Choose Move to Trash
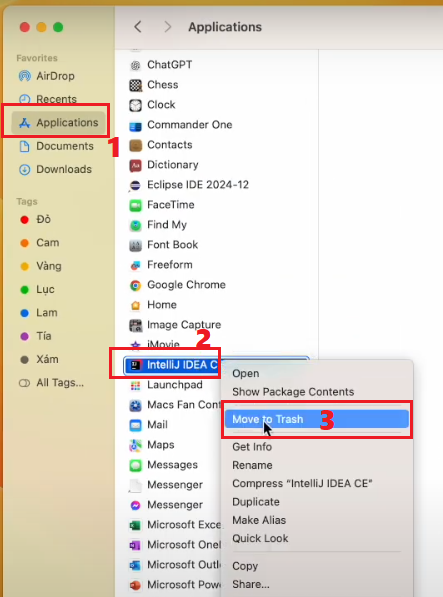This screenshot has width=443, height=597. [x=317, y=419]
